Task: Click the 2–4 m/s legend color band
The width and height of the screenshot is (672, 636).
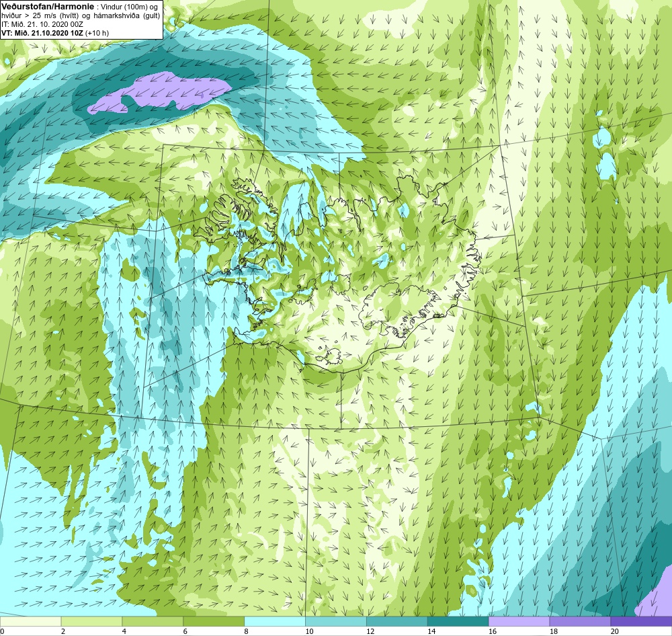Action: pyautogui.click(x=91, y=621)
